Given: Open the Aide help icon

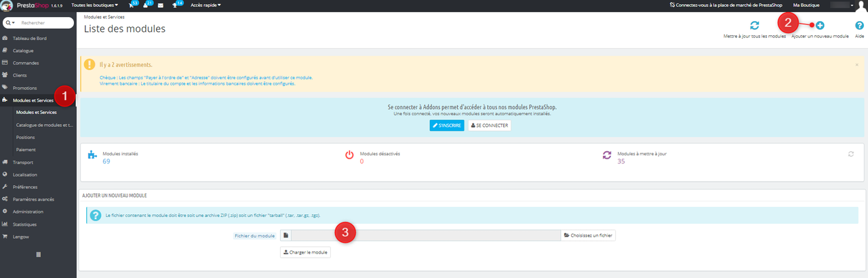Looking at the screenshot, I should pyautogui.click(x=859, y=26).
